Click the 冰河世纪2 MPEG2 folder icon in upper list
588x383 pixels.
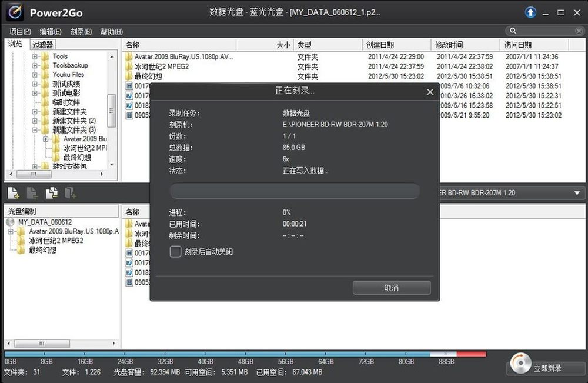tap(129, 66)
